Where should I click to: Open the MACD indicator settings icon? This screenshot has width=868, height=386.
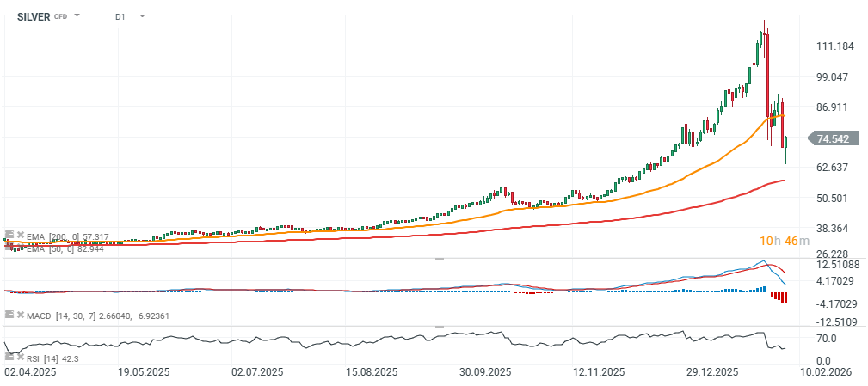point(9,316)
